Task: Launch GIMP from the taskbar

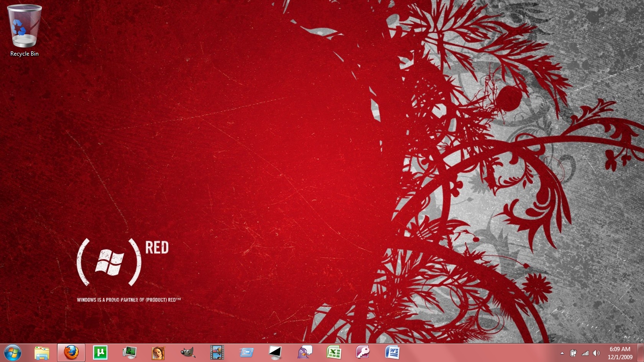Action: click(188, 353)
